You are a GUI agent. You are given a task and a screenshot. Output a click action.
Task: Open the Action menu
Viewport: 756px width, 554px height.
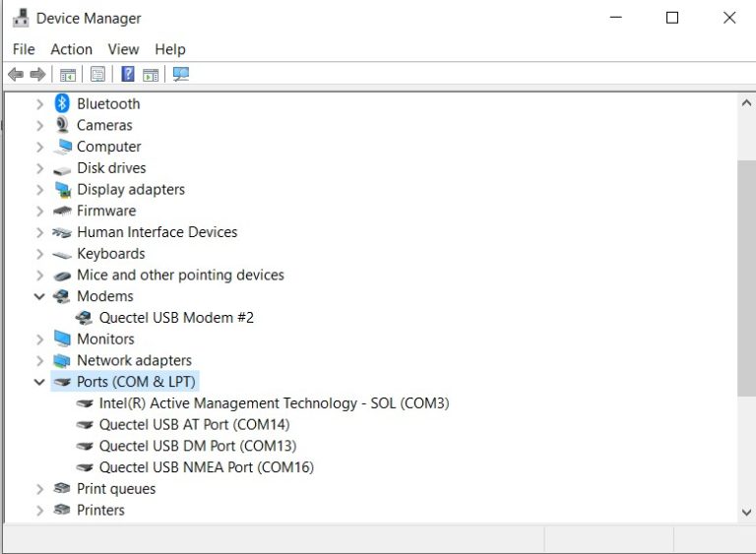71,49
